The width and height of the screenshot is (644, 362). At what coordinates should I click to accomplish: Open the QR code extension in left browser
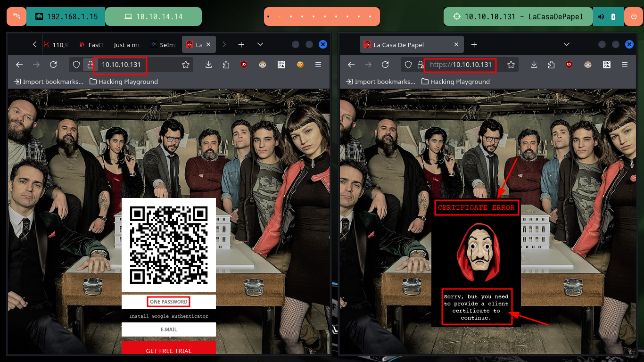click(x=281, y=65)
